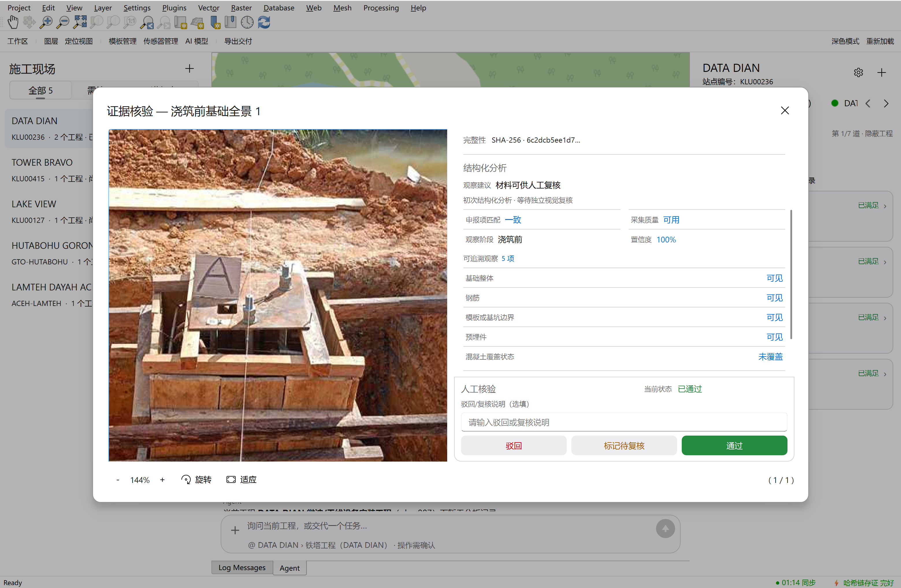Click the Zoom Last icon
The height and width of the screenshot is (588, 901).
pos(146,22)
